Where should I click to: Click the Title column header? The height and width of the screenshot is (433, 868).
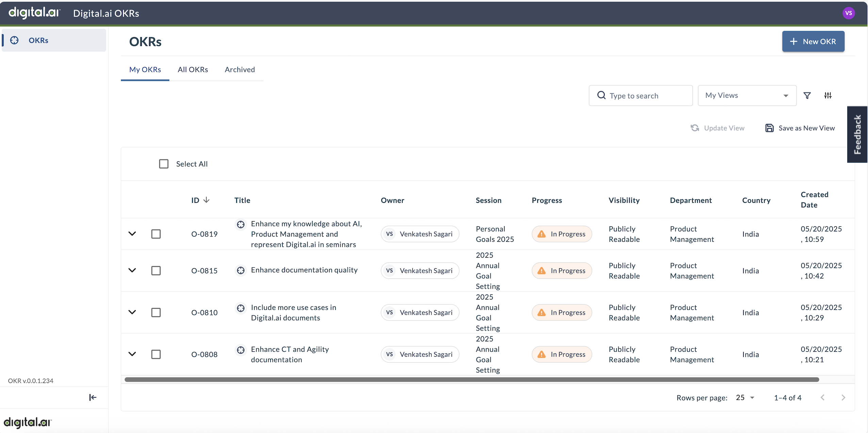[242, 201]
